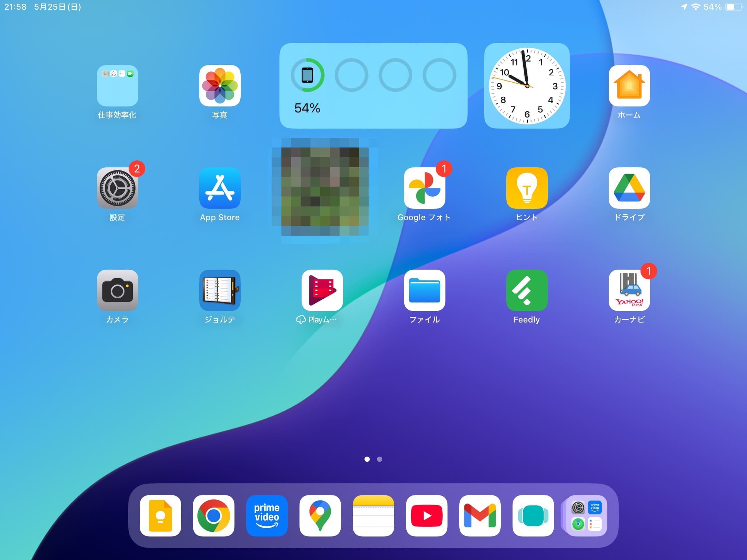This screenshot has width=747, height=560.
Task: Open the ヒント Tips app
Action: (527, 188)
